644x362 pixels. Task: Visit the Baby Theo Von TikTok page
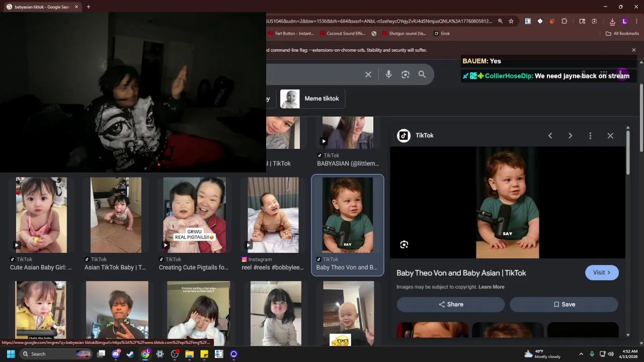click(x=602, y=273)
